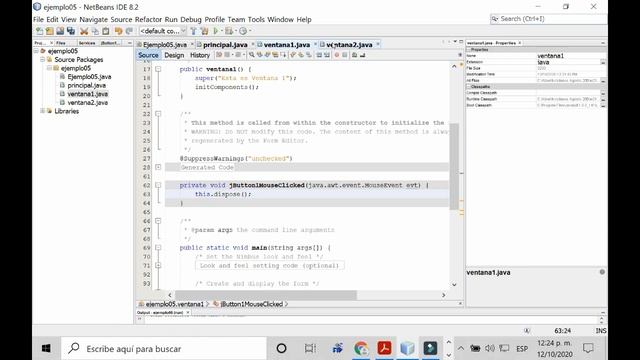This screenshot has width=640, height=360.
Task: Open the File menu
Action: 38,19
